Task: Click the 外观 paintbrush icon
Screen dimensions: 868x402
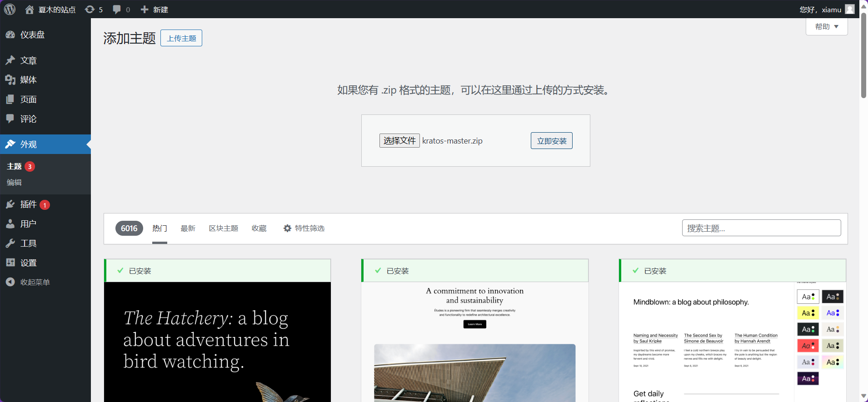Action: coord(10,144)
